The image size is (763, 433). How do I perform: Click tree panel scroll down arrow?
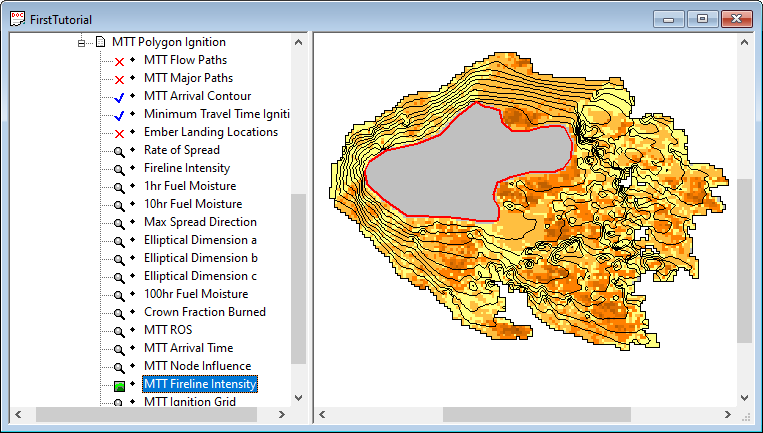[299, 398]
